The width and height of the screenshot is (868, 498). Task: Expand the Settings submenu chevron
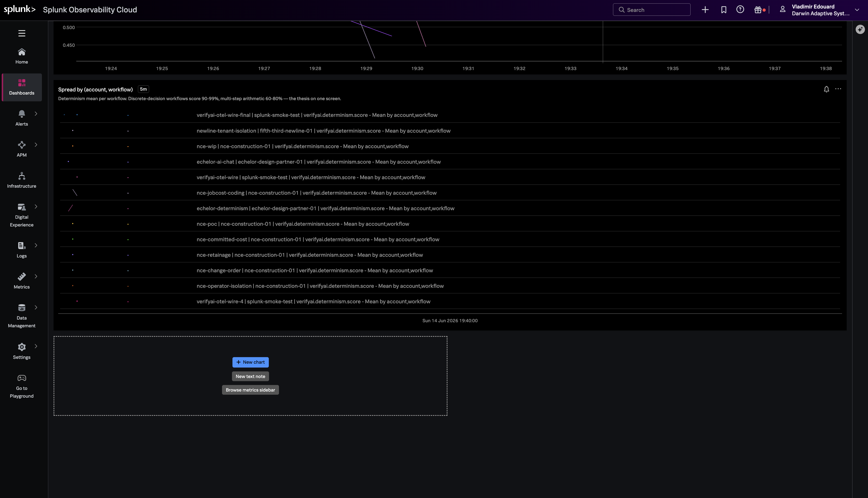[x=36, y=346]
